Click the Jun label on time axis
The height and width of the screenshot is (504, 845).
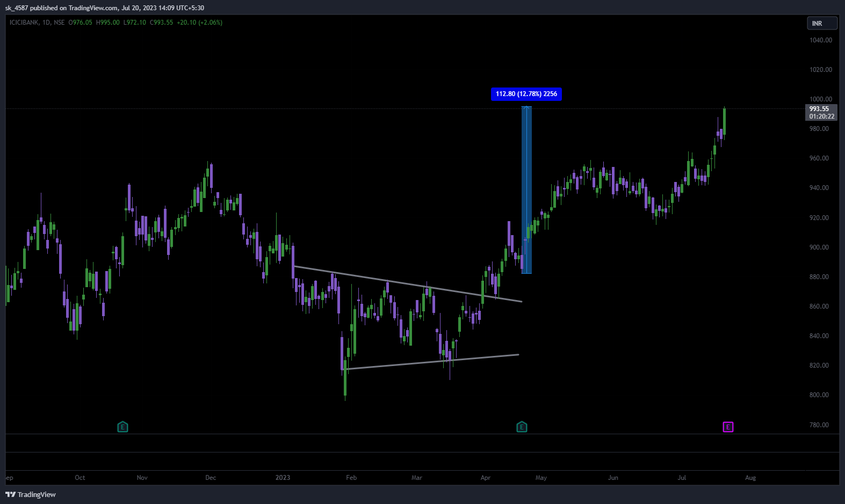pos(613,478)
